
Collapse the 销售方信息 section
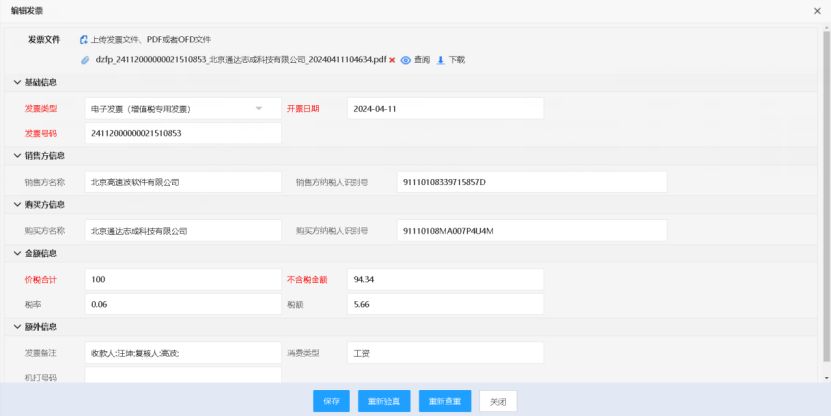(x=16, y=156)
